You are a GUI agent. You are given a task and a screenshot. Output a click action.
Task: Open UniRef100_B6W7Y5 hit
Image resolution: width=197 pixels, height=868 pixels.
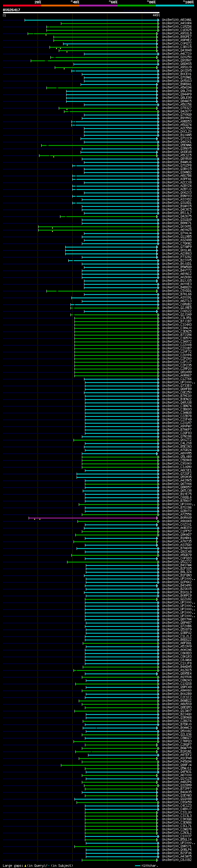click(x=176, y=748)
